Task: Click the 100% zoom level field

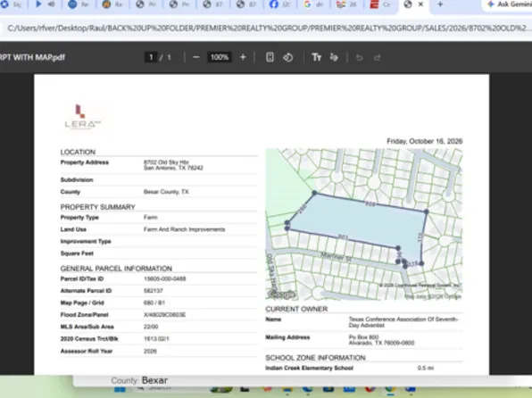Action: click(220, 57)
